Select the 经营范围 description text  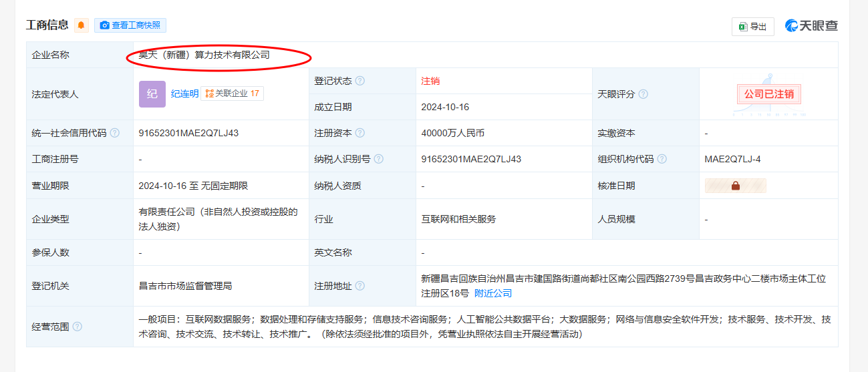tap(484, 327)
